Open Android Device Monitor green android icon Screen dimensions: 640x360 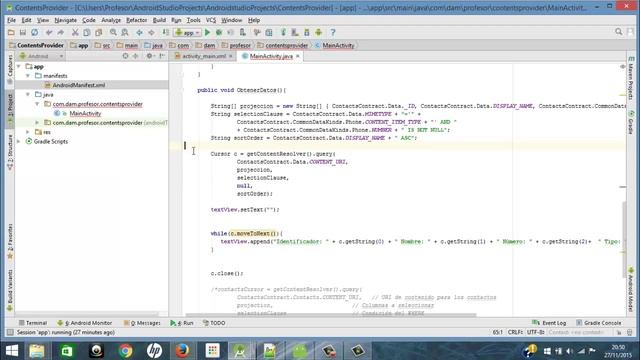(x=319, y=32)
